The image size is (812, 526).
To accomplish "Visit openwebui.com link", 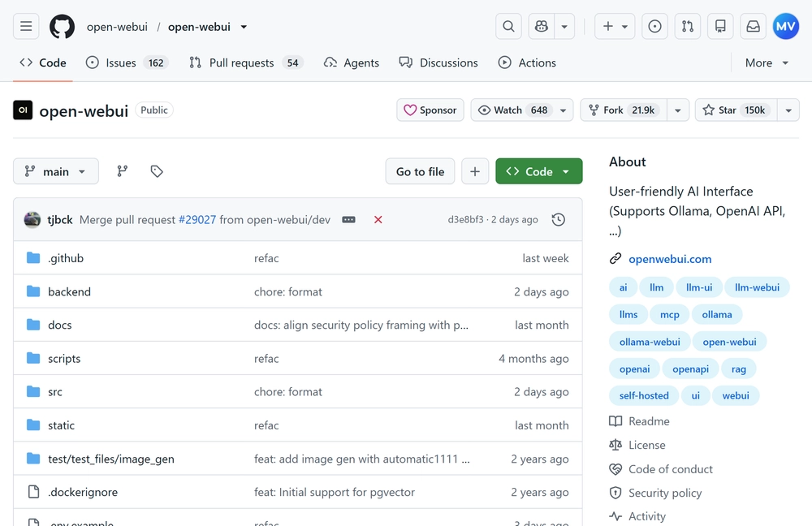I will 670,259.
